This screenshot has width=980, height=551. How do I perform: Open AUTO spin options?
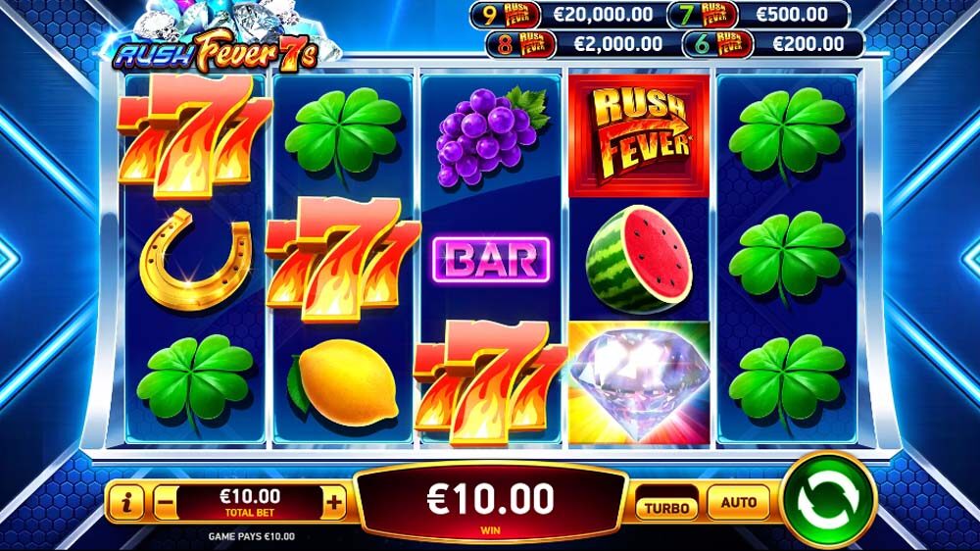(x=739, y=502)
